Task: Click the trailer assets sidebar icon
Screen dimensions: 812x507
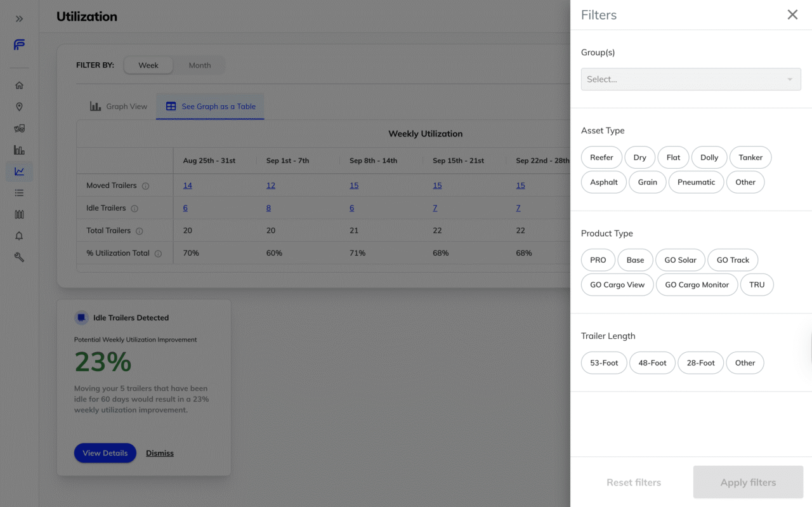Action: [19, 128]
